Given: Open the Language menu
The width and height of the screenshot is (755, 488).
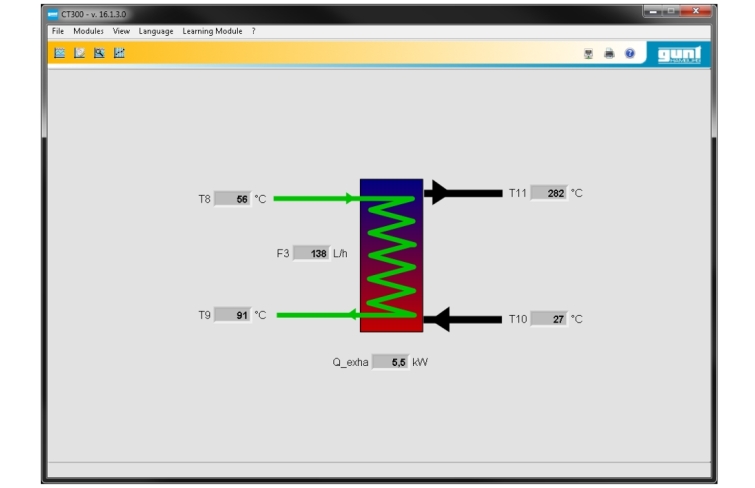Looking at the screenshot, I should pyautogui.click(x=156, y=31).
